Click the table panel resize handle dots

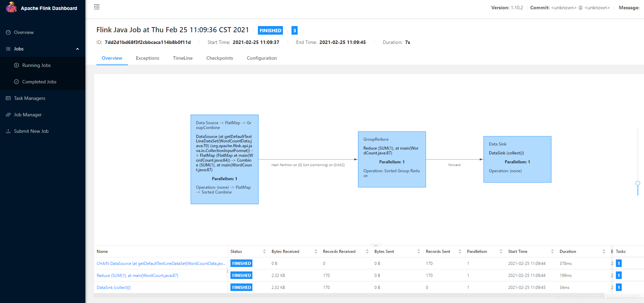tap(376, 245)
